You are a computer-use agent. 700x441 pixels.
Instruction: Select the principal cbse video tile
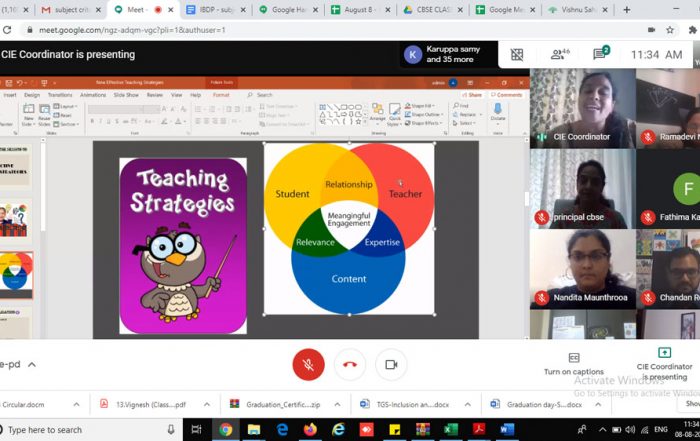(582, 189)
